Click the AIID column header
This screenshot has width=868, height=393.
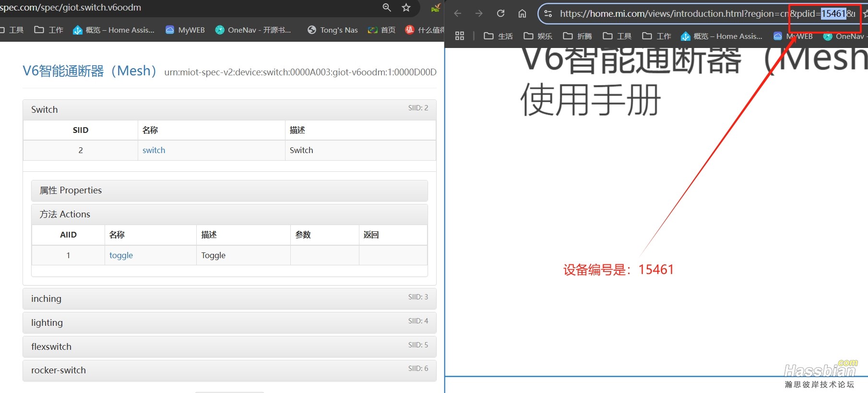coord(68,235)
